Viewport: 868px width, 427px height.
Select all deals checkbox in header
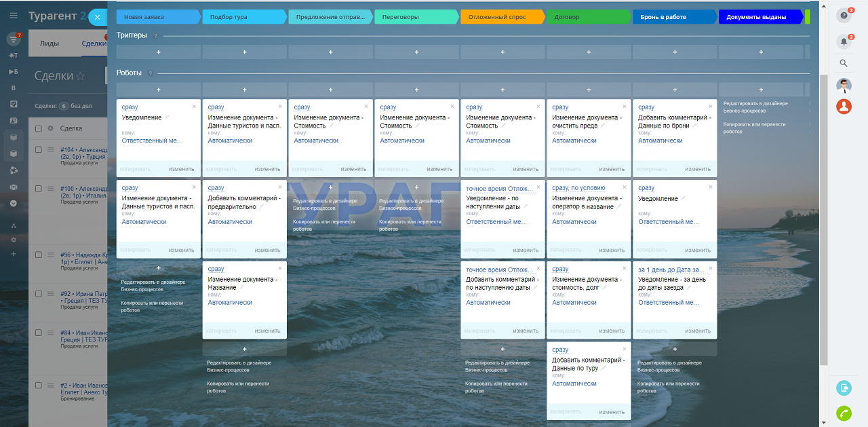39,128
